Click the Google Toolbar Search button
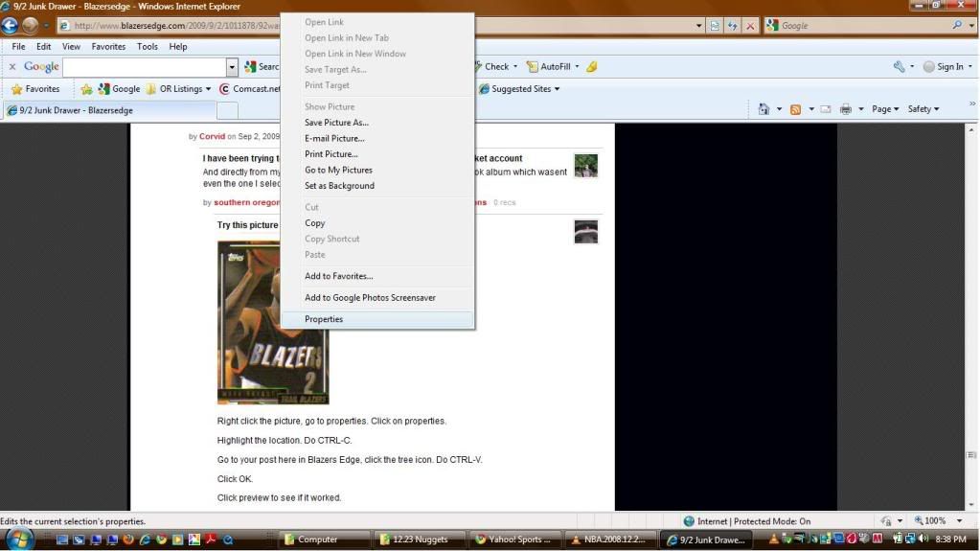This screenshot has width=980, height=551. 262,66
